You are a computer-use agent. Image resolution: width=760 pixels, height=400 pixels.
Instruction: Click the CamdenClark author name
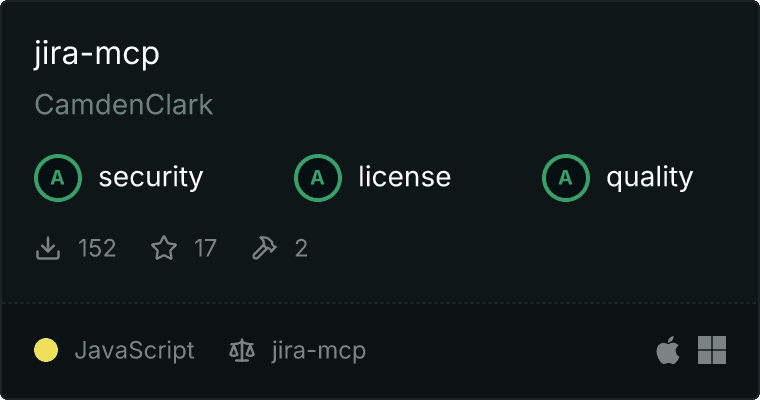pyautogui.click(x=124, y=105)
